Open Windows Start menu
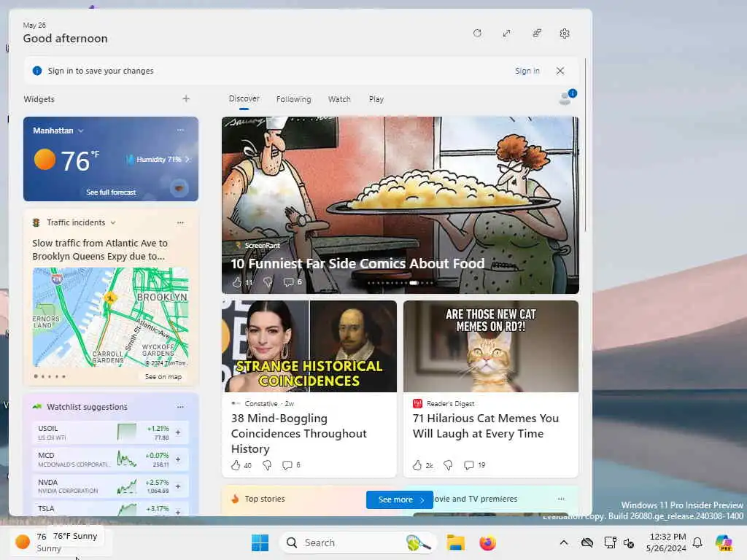This screenshot has width=747, height=560. point(260,542)
